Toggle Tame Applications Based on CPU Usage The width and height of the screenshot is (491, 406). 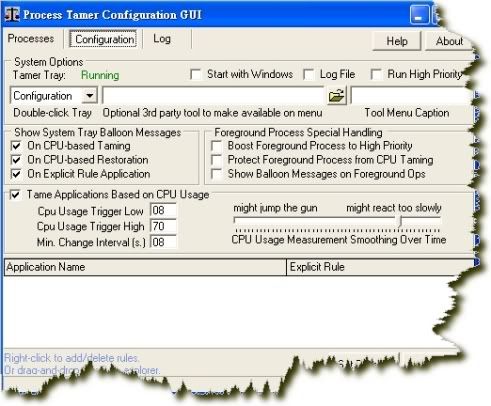(x=15, y=194)
